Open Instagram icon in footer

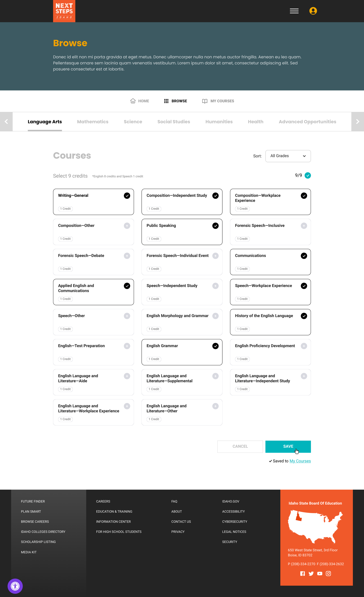tap(328, 574)
